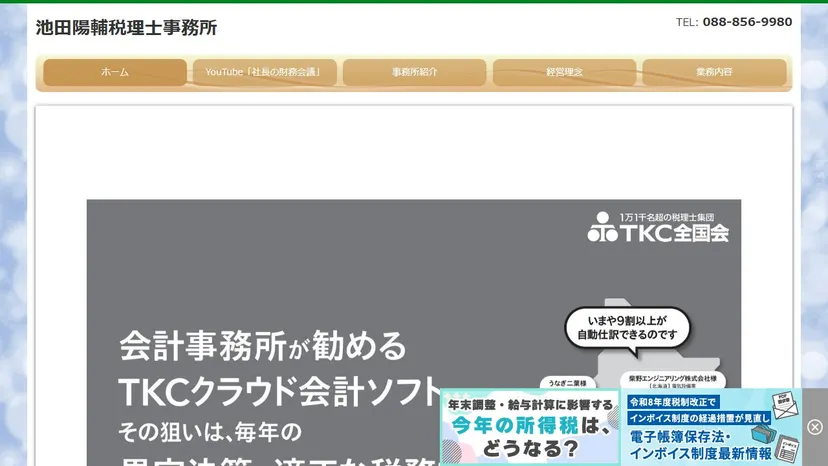The width and height of the screenshot is (828, 466).
Task: Click the TKCクラウド会計ソフト headline banner
Action: (280, 392)
